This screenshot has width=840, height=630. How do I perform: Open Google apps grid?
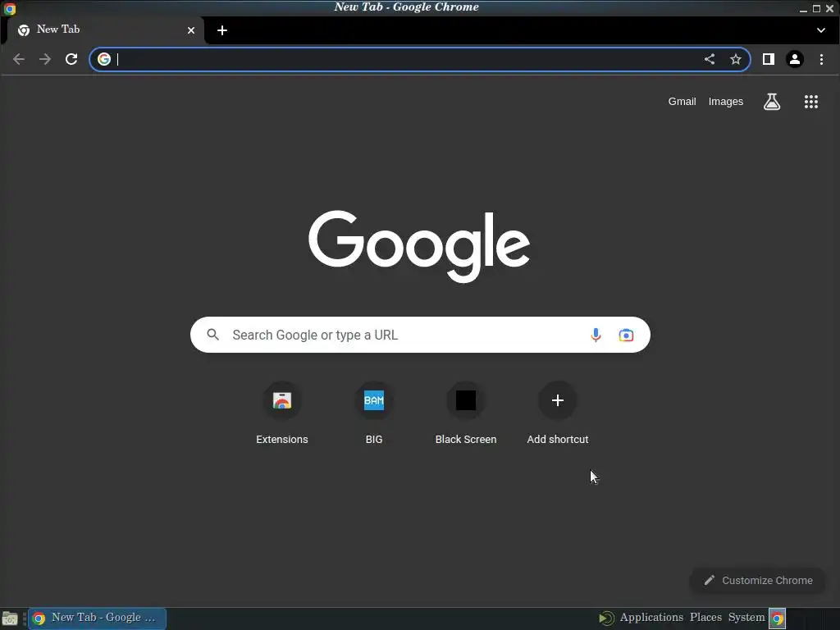[x=811, y=101]
